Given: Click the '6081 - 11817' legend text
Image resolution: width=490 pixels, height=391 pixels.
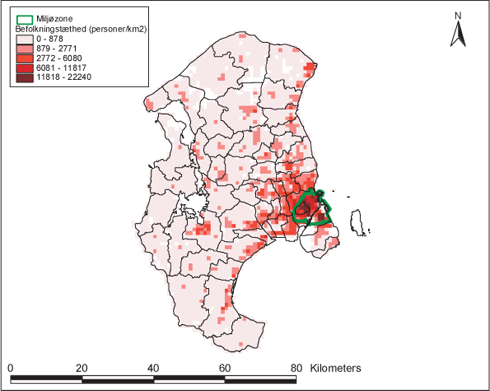Looking at the screenshot, I should click(61, 68).
